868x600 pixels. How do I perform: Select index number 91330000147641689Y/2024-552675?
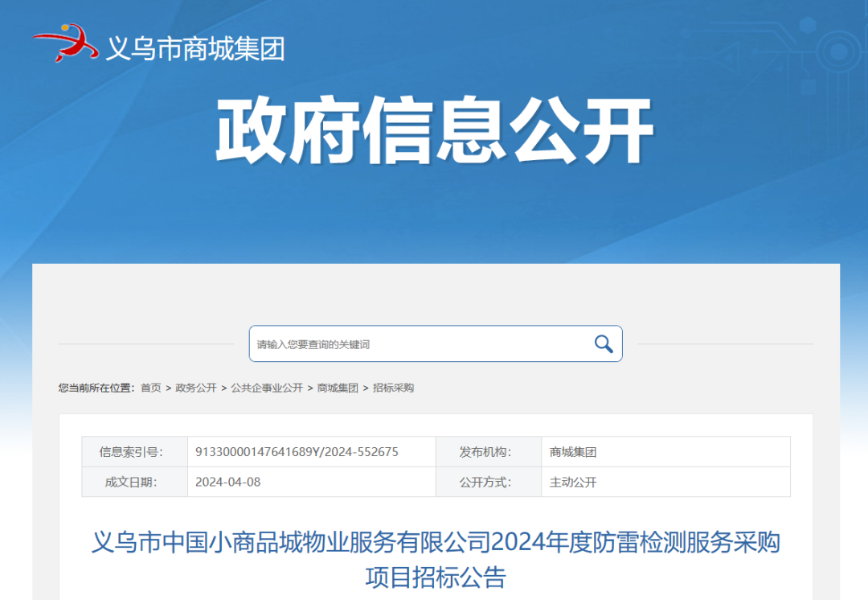(297, 452)
